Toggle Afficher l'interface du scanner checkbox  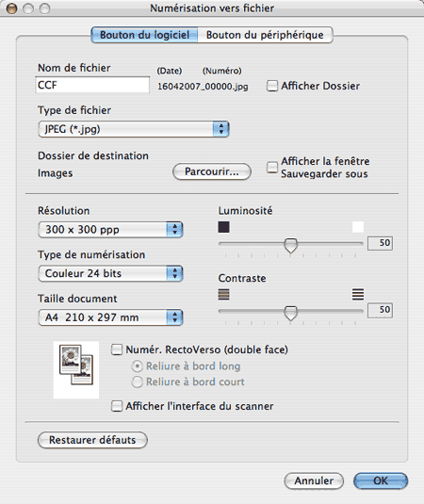point(117,406)
